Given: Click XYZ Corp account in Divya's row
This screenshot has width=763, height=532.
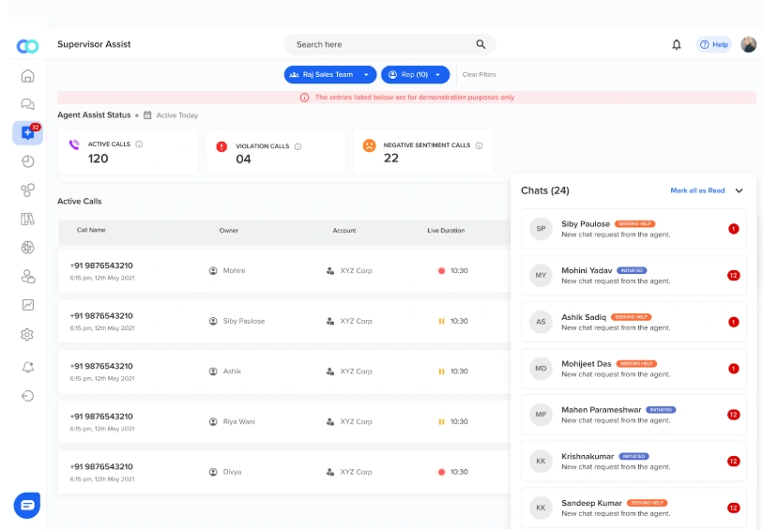Looking at the screenshot, I should pyautogui.click(x=356, y=472).
